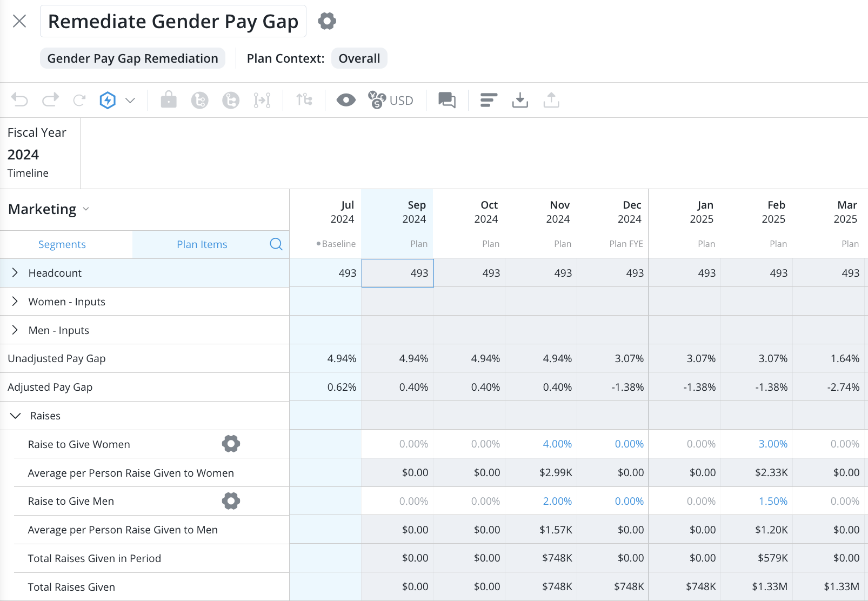
Task: Click the undo arrow icon
Action: click(x=19, y=100)
